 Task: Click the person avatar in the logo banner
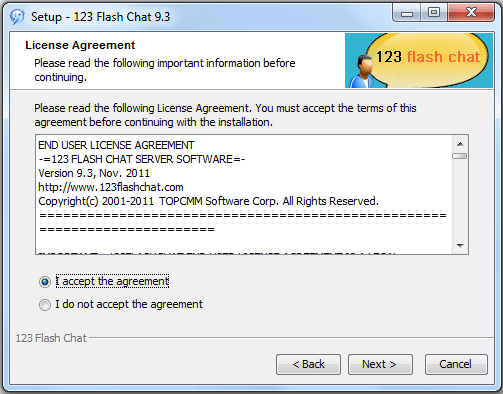[363, 71]
